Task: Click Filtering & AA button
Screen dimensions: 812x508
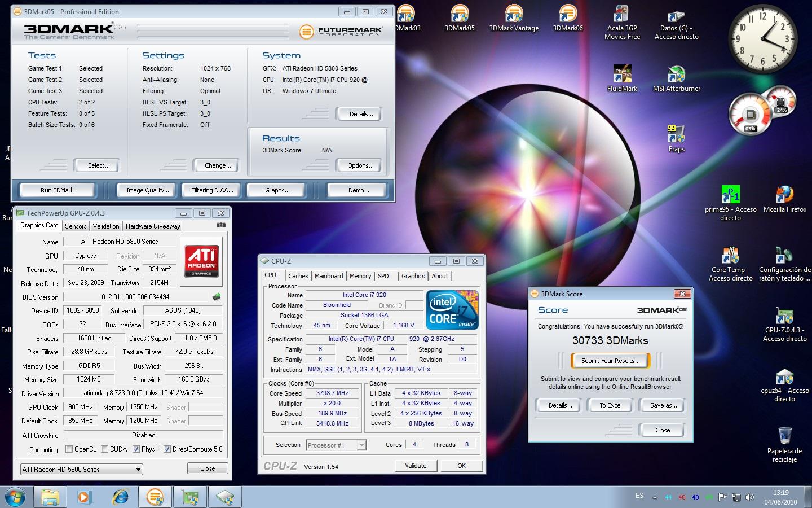Action: pyautogui.click(x=211, y=190)
